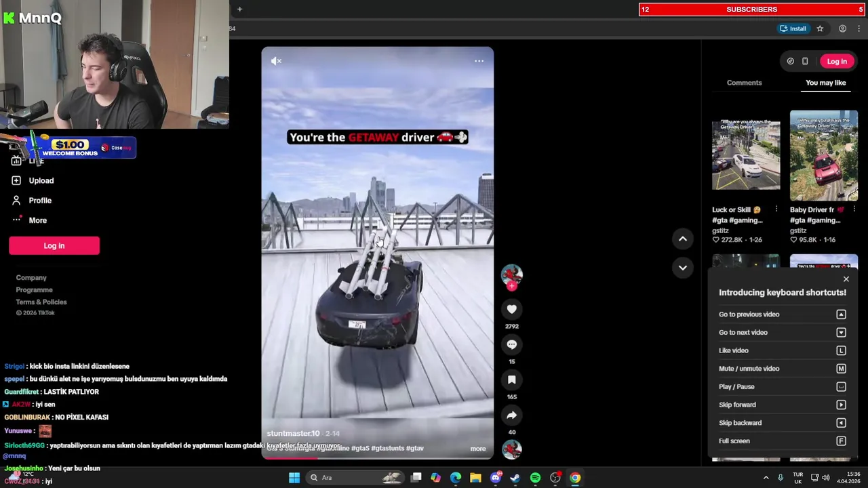Open a new browser tab with plus
Viewport: 868px width, 488px height.
coord(239,9)
